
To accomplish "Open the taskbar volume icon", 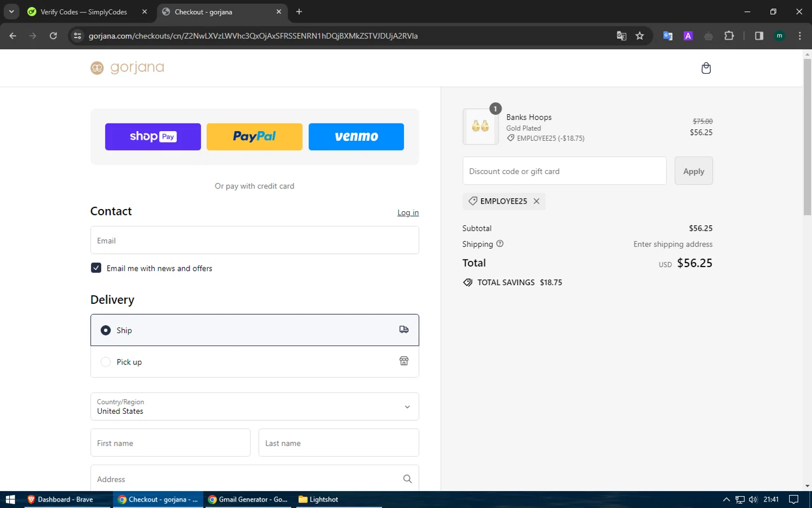I will [x=753, y=499].
